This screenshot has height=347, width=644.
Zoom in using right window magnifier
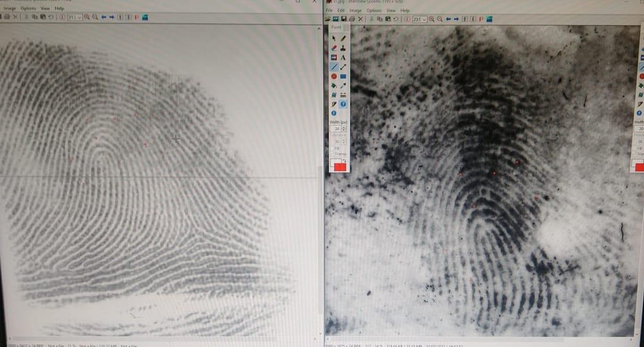click(x=431, y=19)
